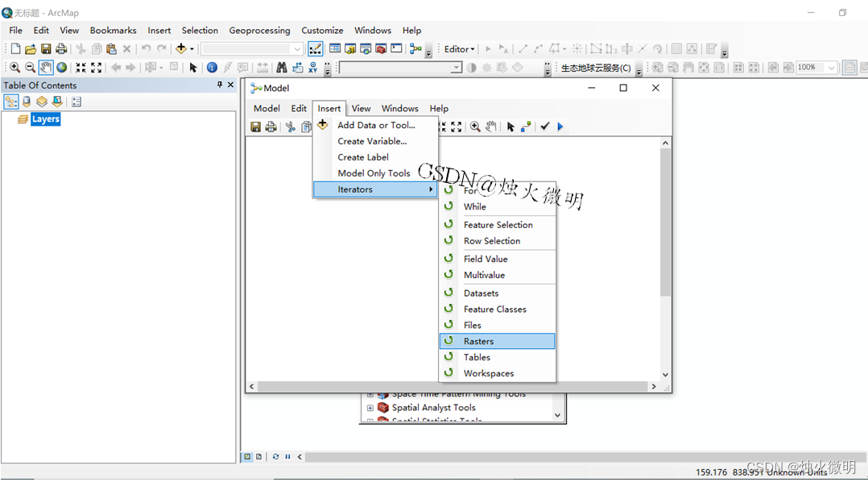Click the Fixed Zoom In arrows icon
The width and height of the screenshot is (868, 482).
coord(81,68)
